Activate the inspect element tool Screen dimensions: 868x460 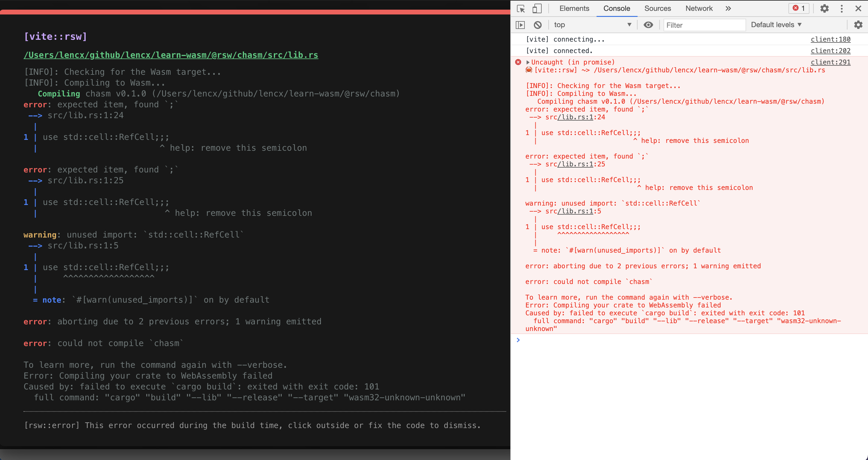click(521, 8)
